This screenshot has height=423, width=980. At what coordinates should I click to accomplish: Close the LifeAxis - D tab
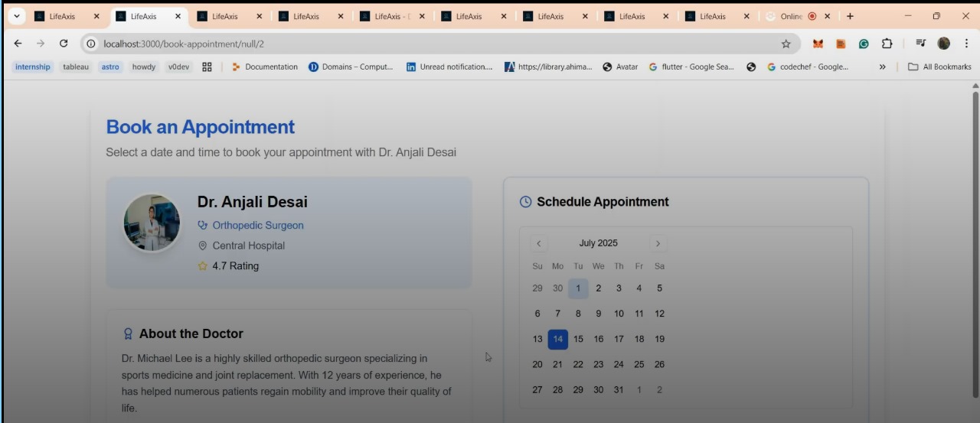click(422, 16)
